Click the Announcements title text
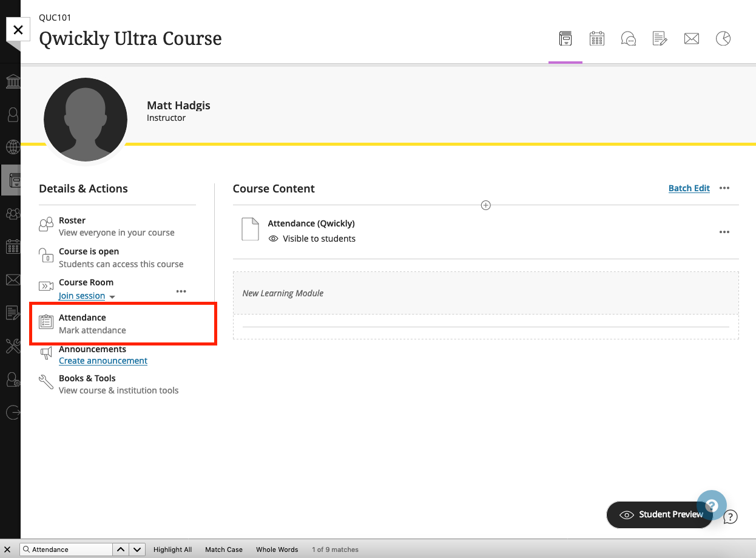The width and height of the screenshot is (756, 558). click(x=92, y=349)
